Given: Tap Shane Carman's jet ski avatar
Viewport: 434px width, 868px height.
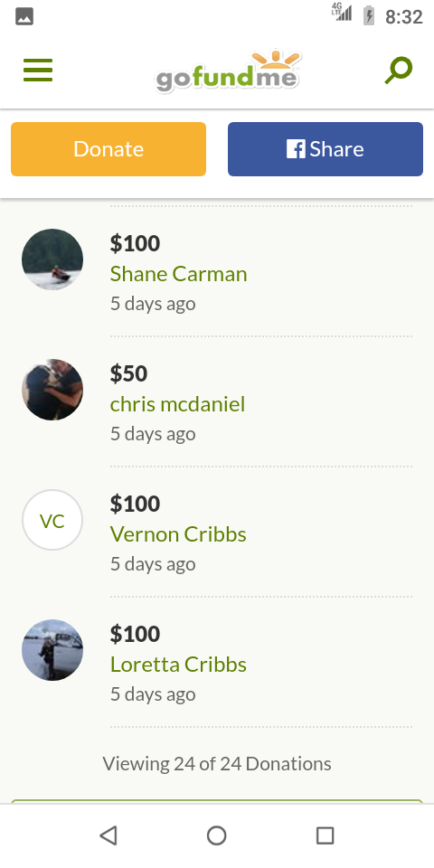Looking at the screenshot, I should click(x=52, y=259).
